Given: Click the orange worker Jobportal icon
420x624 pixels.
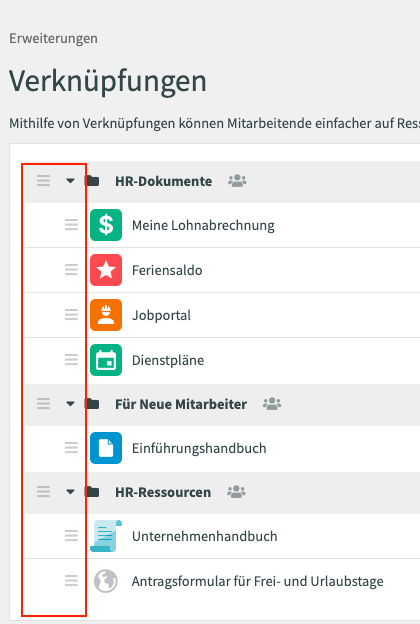Looking at the screenshot, I should click(x=106, y=315).
